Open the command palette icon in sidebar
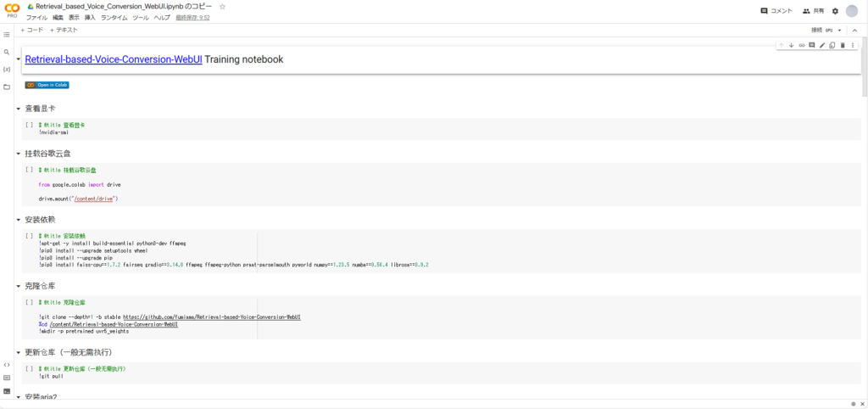Screen dimensions: 868x409 pyautogui.click(x=7, y=378)
